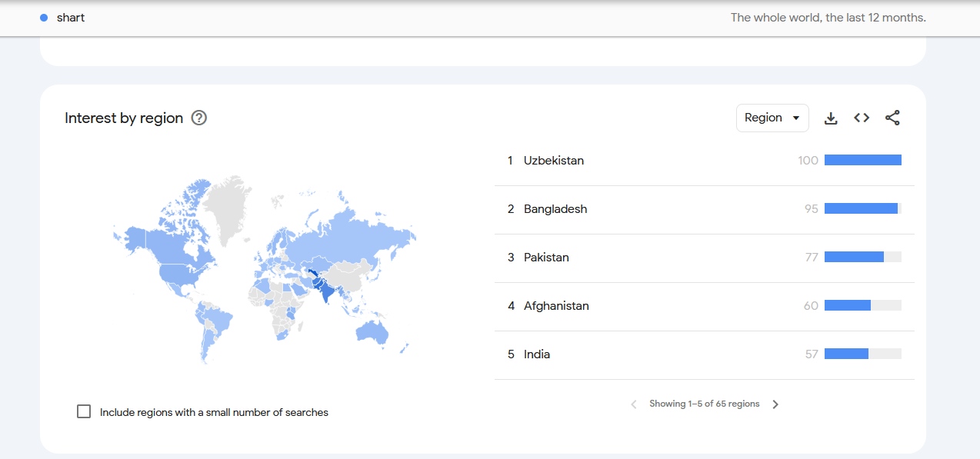Image resolution: width=980 pixels, height=459 pixels.
Task: Click the blue dot beside shart
Action: [x=44, y=18]
